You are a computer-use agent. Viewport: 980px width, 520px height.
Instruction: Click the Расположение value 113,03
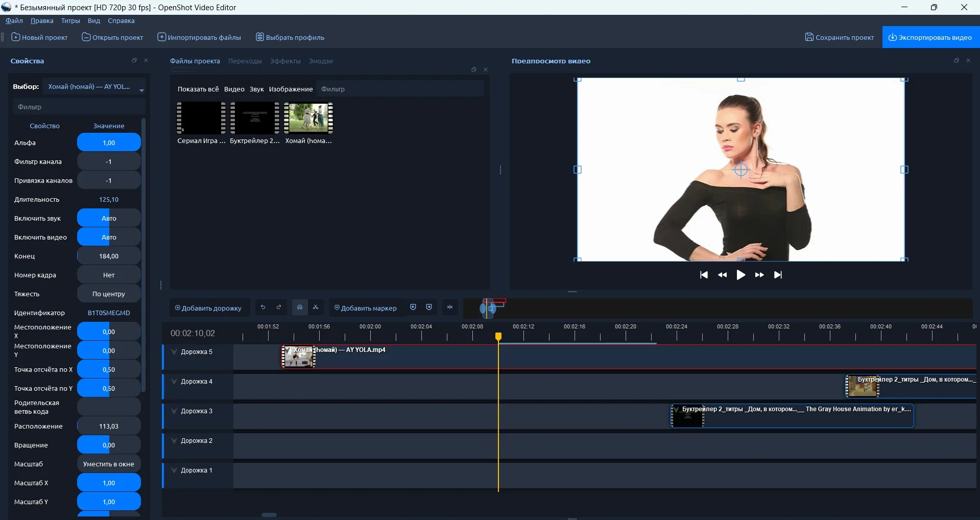click(109, 426)
